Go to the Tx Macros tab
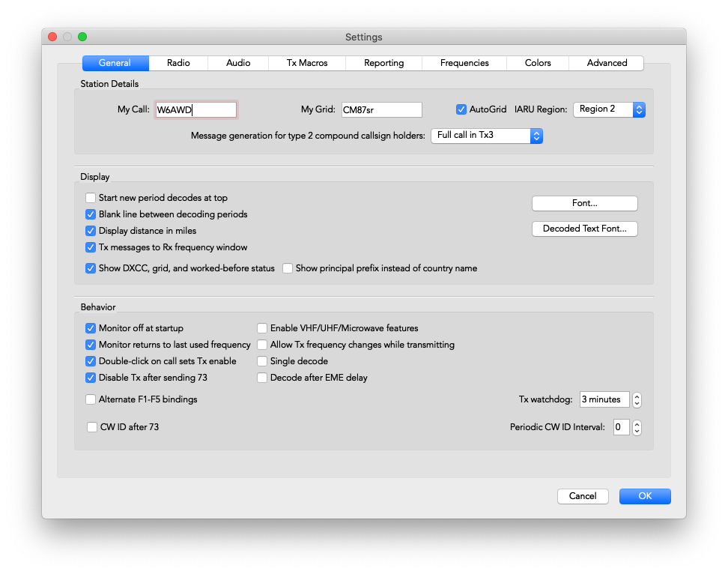Screen dimensions: 728x574 pyautogui.click(x=307, y=63)
